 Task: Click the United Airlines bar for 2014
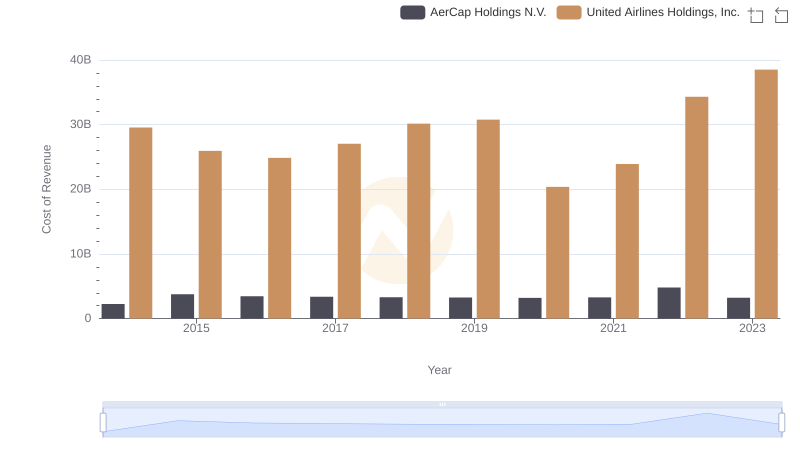click(x=141, y=223)
